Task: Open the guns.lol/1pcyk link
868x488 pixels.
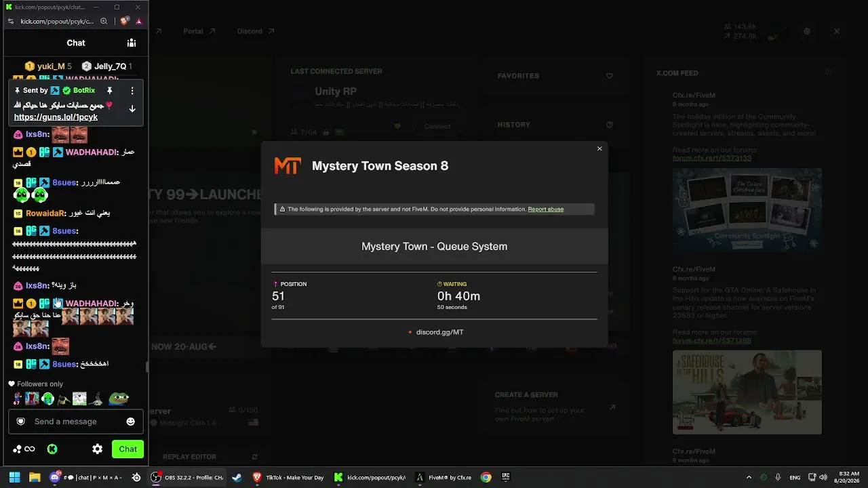Action: coord(56,117)
